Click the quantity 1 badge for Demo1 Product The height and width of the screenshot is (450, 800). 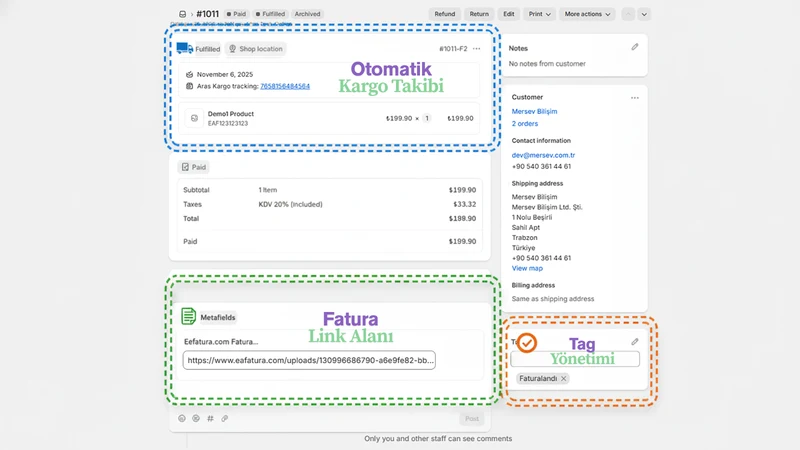[x=427, y=118]
